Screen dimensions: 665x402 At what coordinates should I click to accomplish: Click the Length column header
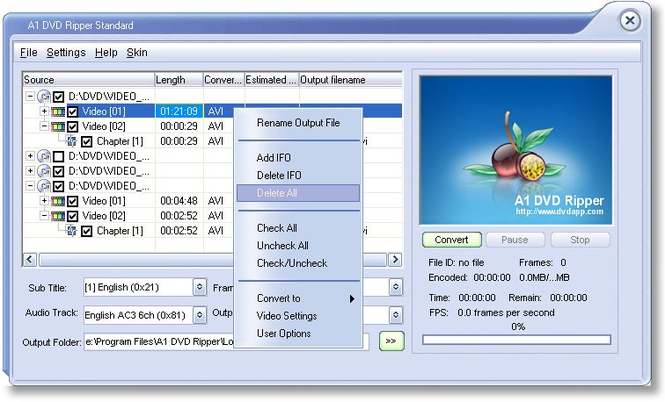[x=179, y=80]
